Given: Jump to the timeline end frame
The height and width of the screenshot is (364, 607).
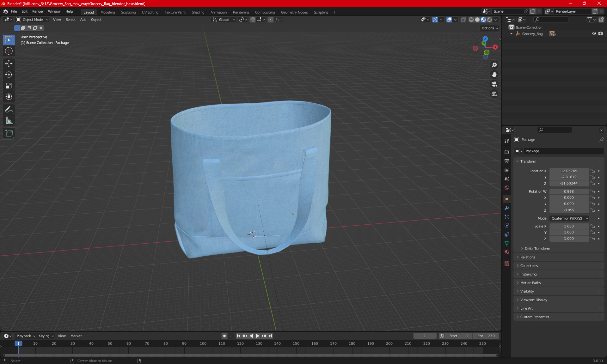Looking at the screenshot, I should (x=270, y=336).
